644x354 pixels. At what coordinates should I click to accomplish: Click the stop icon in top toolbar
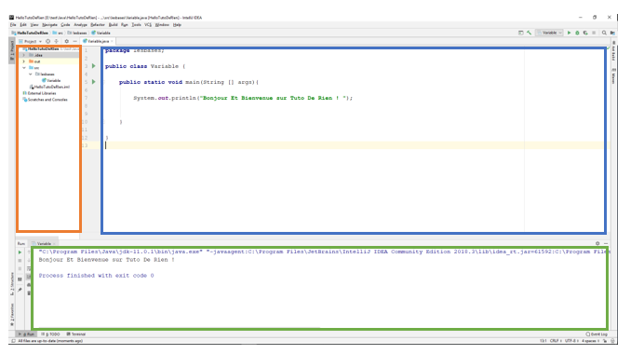[x=594, y=33]
